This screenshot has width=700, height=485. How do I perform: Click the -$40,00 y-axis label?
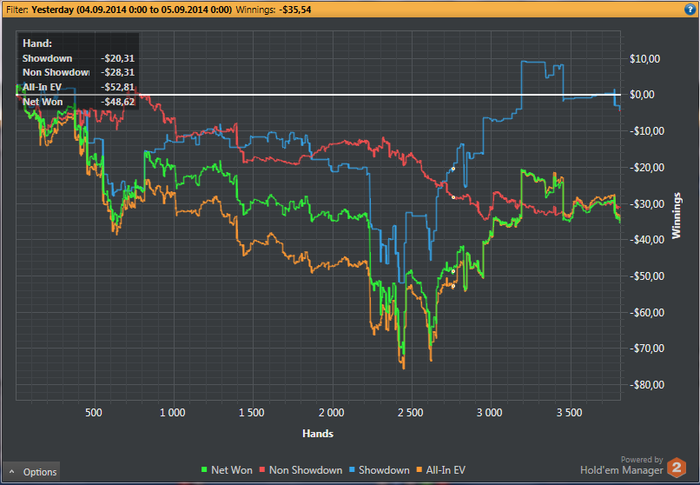647,240
